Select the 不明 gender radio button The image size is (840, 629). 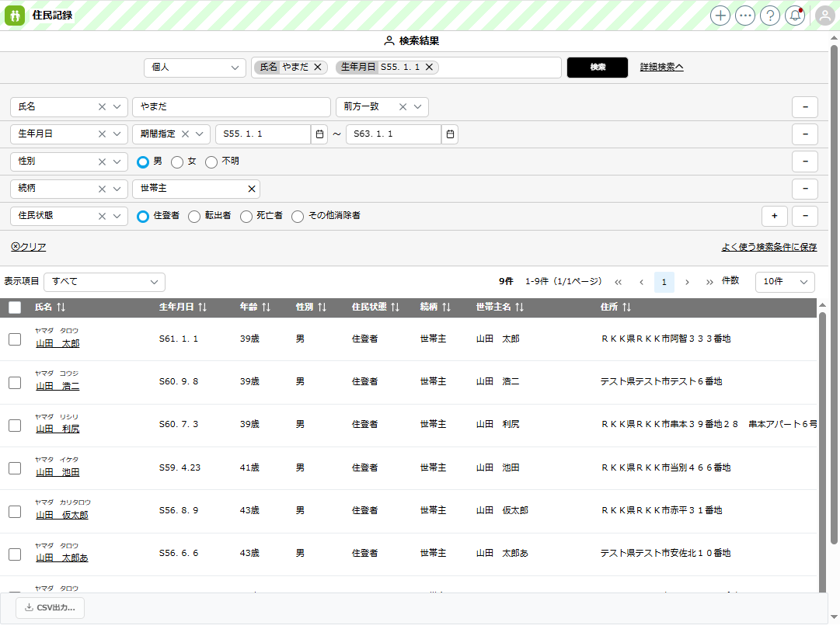tap(211, 162)
